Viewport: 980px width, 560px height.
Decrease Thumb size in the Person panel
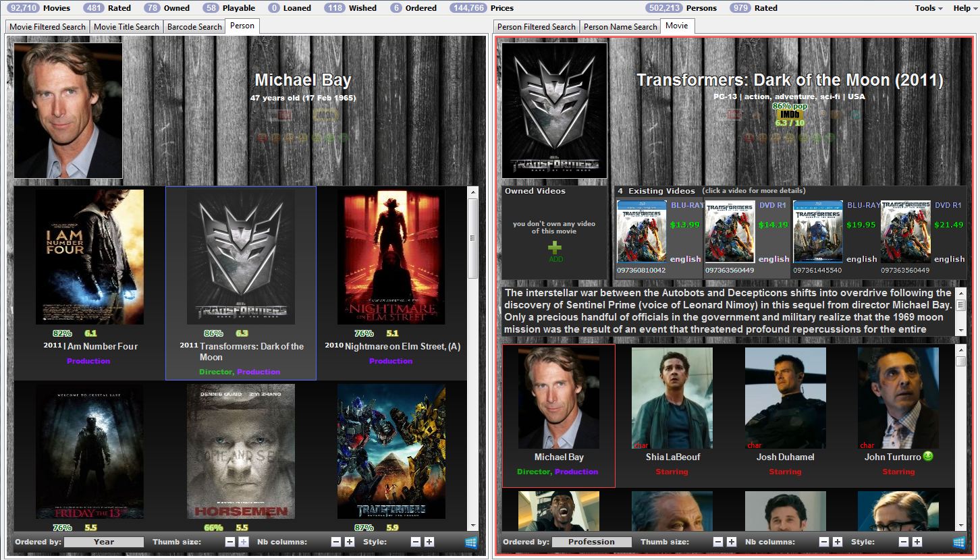[230, 542]
